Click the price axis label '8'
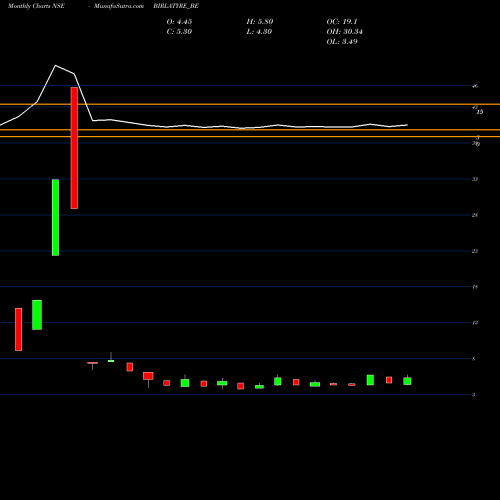The image size is (500, 500). click(x=474, y=359)
